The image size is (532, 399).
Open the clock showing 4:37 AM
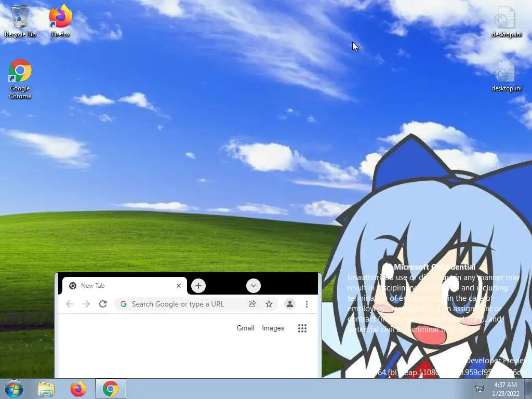(506, 389)
